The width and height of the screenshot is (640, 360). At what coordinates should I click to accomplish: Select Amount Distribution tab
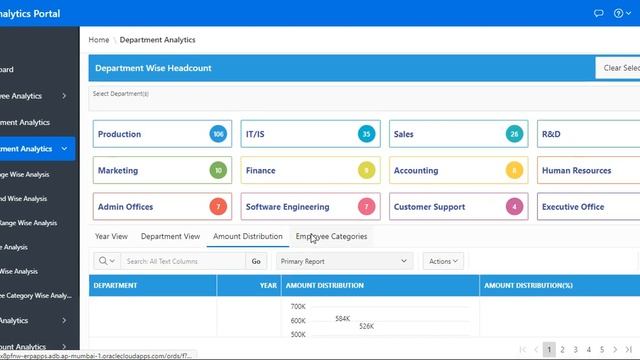tap(248, 236)
